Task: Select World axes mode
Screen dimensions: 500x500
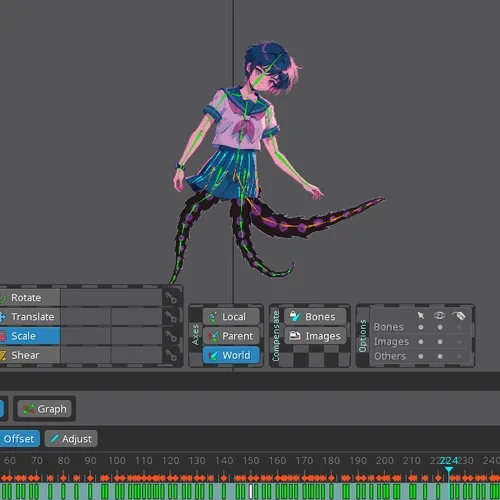Action: pyautogui.click(x=231, y=355)
